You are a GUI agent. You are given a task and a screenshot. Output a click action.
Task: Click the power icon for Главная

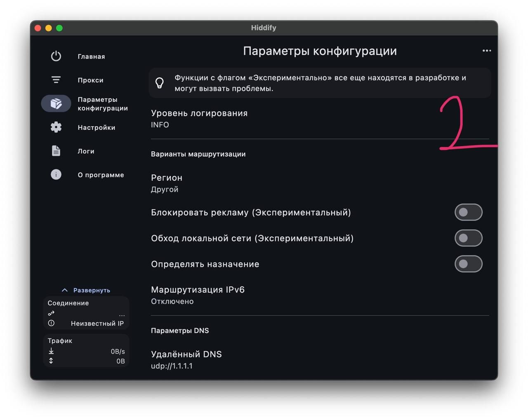click(56, 56)
